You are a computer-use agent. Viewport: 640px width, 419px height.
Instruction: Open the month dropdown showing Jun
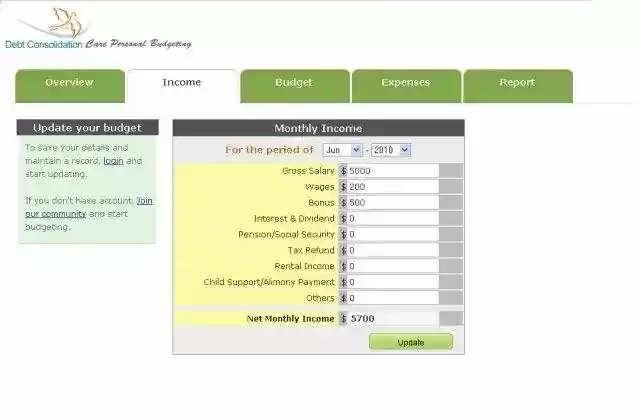pyautogui.click(x=342, y=150)
